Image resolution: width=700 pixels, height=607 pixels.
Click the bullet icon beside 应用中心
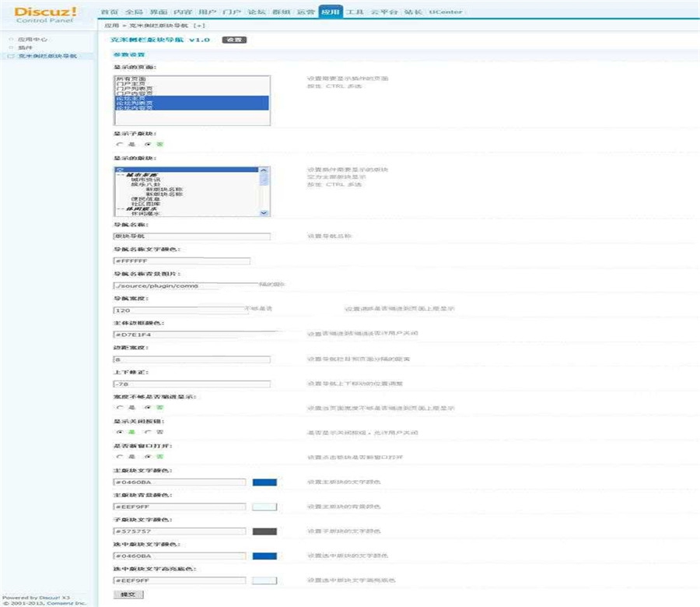coord(10,38)
